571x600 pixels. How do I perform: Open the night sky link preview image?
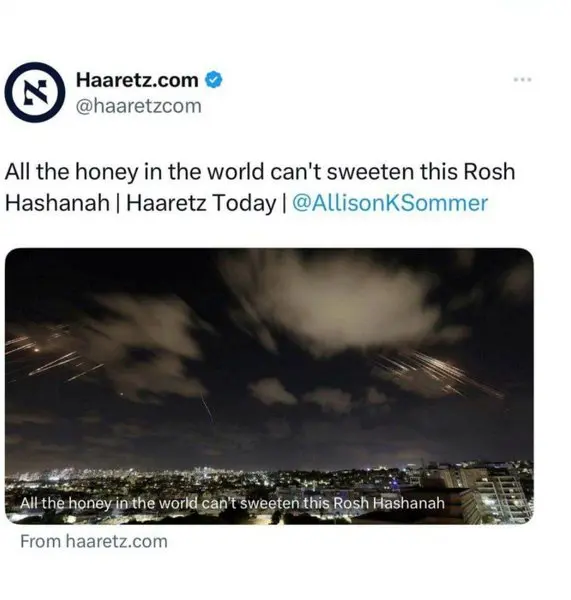tap(269, 386)
